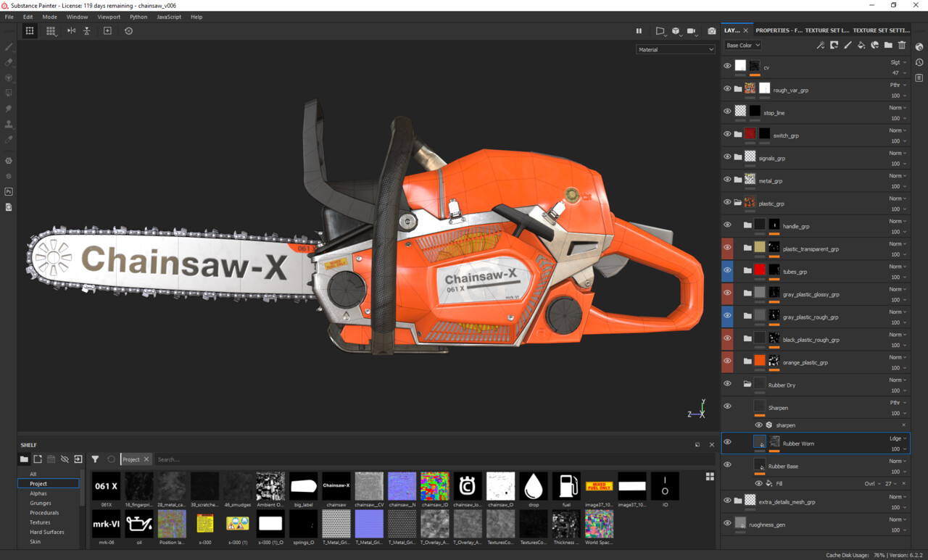Select the Polygon Fill tool
Image resolution: width=928 pixels, height=560 pixels.
coord(9,93)
